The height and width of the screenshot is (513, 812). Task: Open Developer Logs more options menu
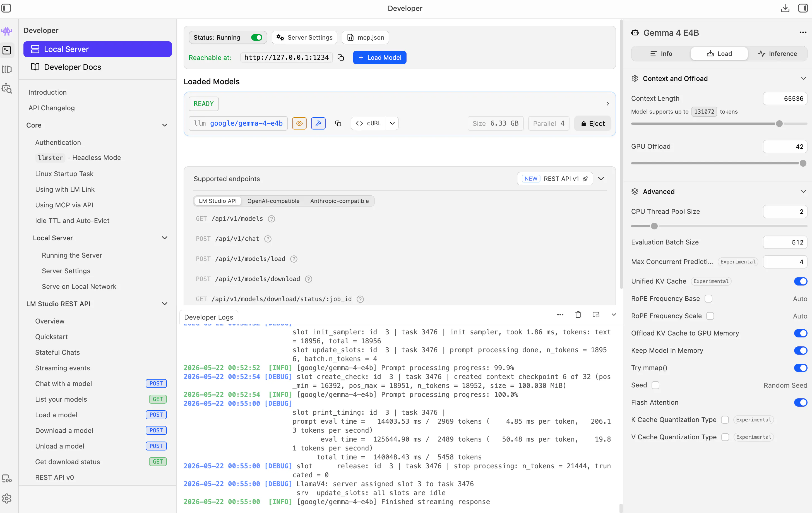click(x=560, y=315)
